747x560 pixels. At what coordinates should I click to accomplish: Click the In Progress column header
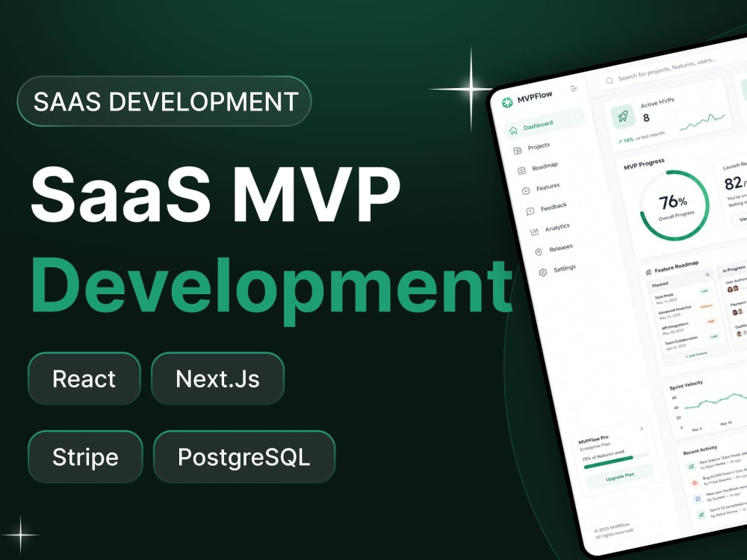point(734,270)
